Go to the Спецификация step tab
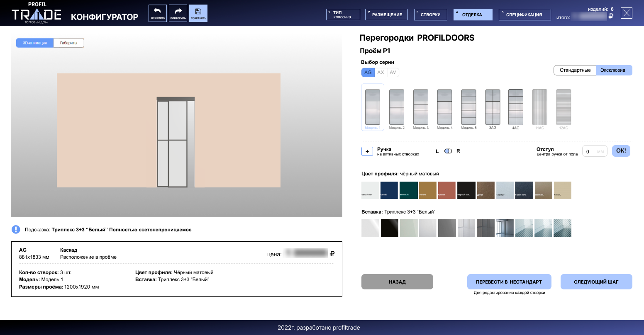 pos(525,15)
